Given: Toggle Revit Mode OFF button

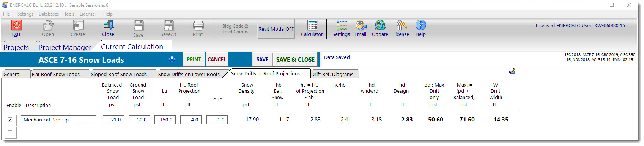Looking at the screenshot, I should click(276, 29).
